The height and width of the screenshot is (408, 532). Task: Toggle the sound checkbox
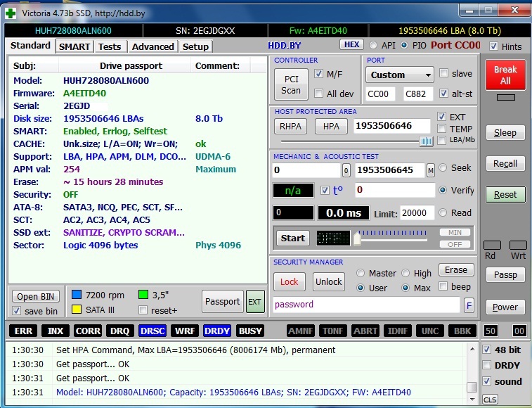click(x=486, y=381)
